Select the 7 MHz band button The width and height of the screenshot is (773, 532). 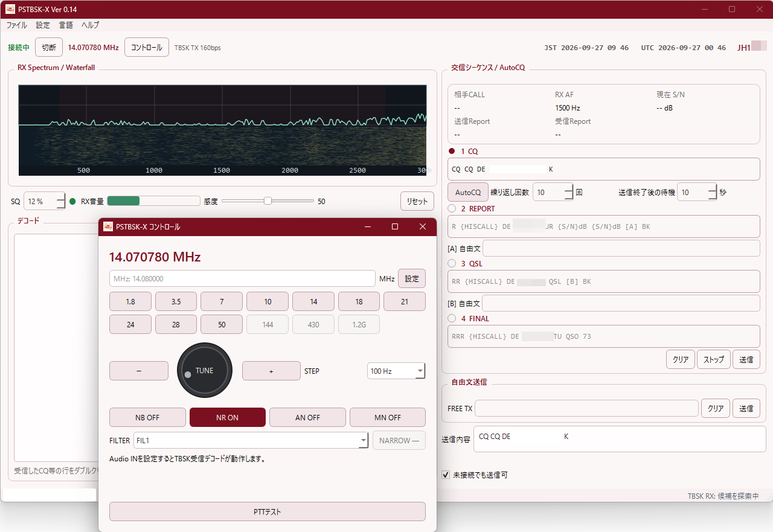click(x=222, y=301)
